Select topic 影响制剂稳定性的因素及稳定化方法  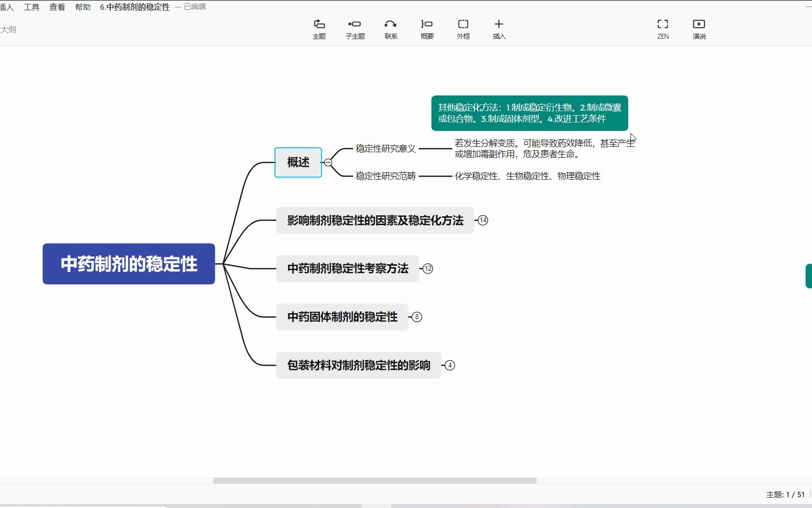click(375, 220)
